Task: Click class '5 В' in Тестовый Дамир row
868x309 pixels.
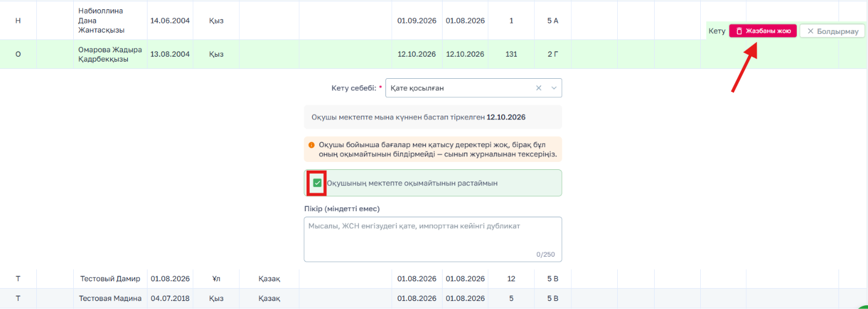Action: click(x=553, y=279)
